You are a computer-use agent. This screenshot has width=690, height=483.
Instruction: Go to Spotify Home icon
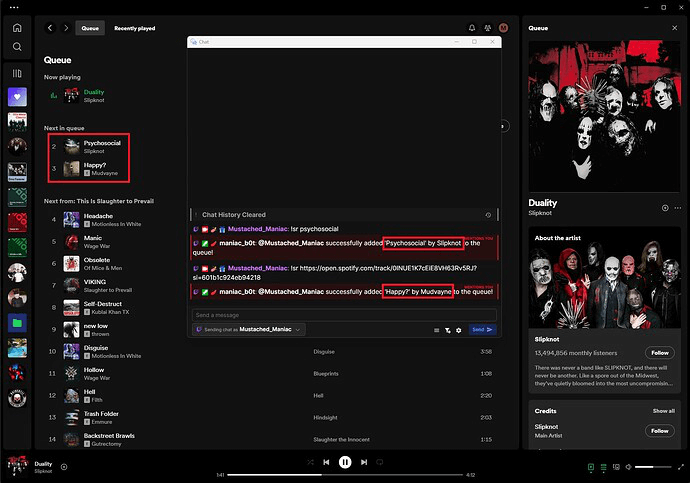17,28
